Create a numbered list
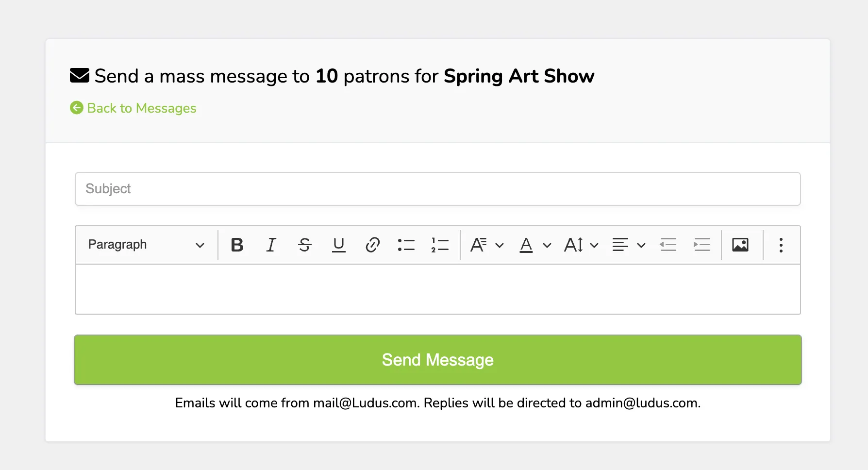This screenshot has height=470, width=868. click(440, 245)
